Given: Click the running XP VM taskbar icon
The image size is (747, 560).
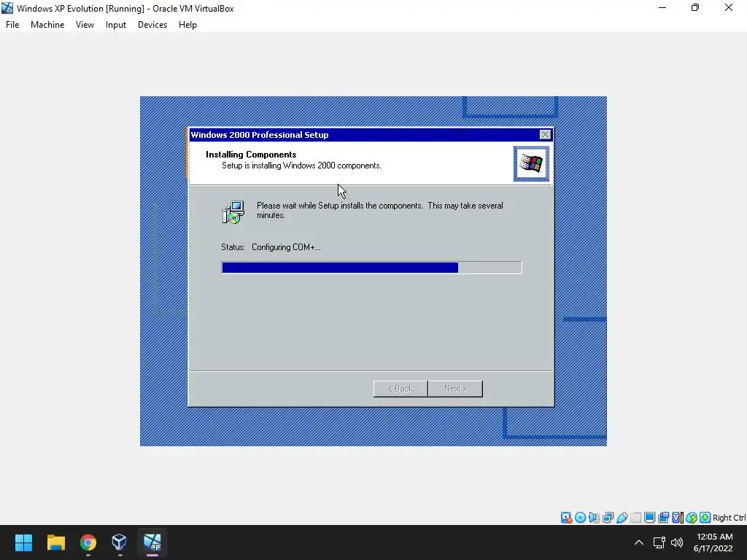Looking at the screenshot, I should pyautogui.click(x=152, y=542).
